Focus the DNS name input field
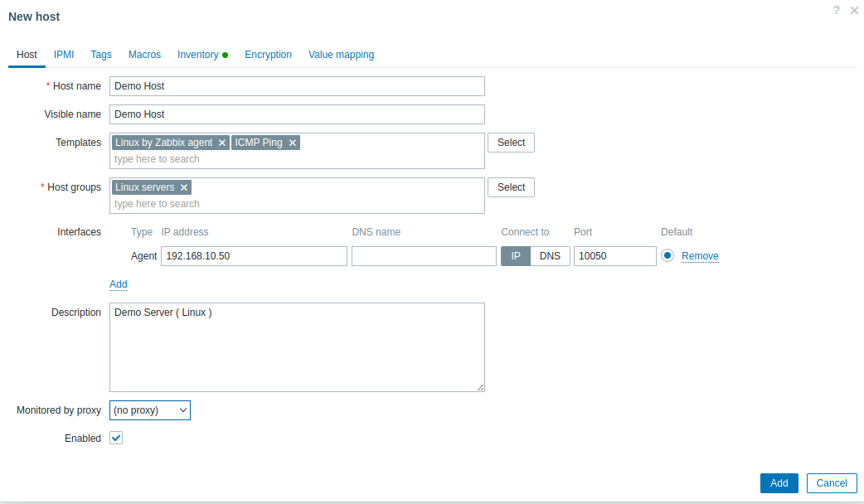The height and width of the screenshot is (504, 864). (424, 256)
